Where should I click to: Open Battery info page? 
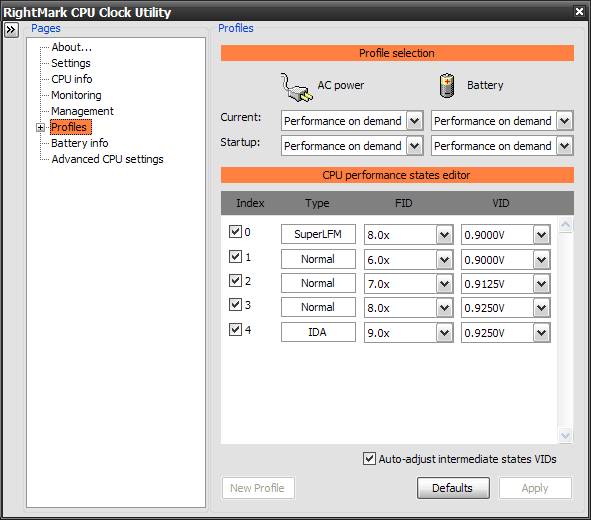80,143
